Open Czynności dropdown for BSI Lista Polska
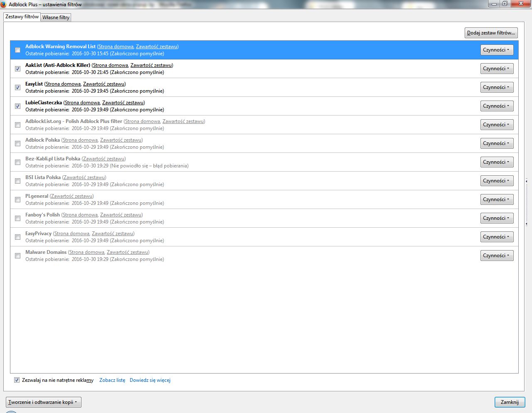 click(497, 181)
